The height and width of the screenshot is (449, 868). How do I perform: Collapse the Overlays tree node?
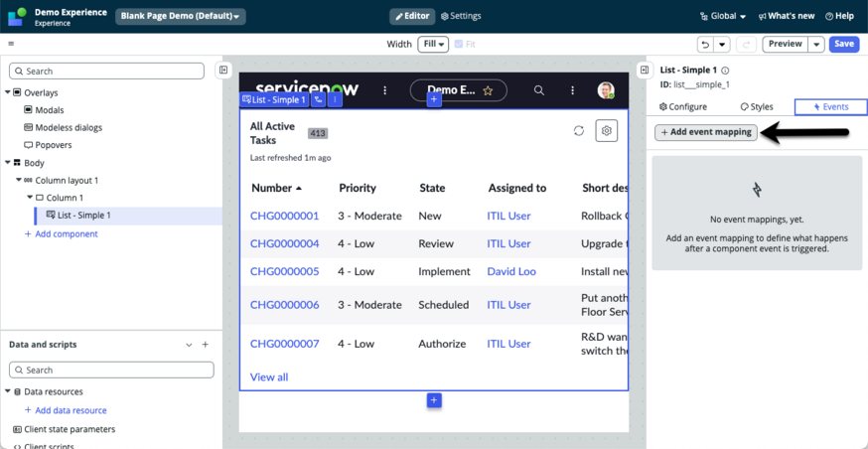[x=8, y=92]
